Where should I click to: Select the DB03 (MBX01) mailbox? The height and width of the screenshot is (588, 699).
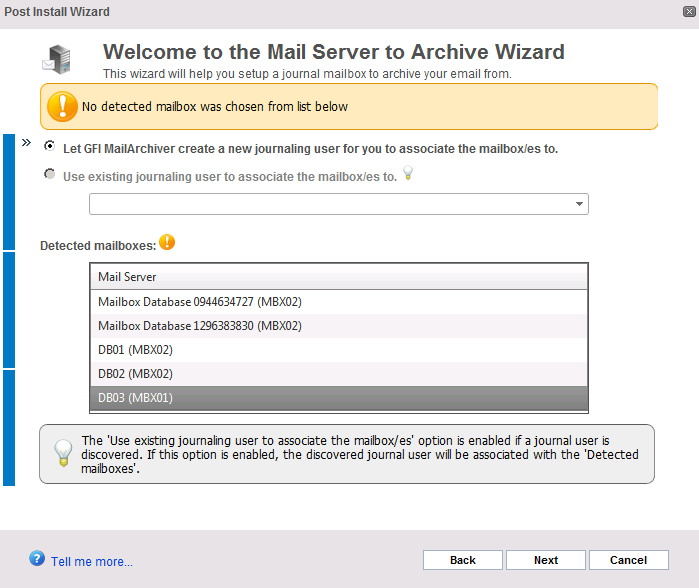339,398
